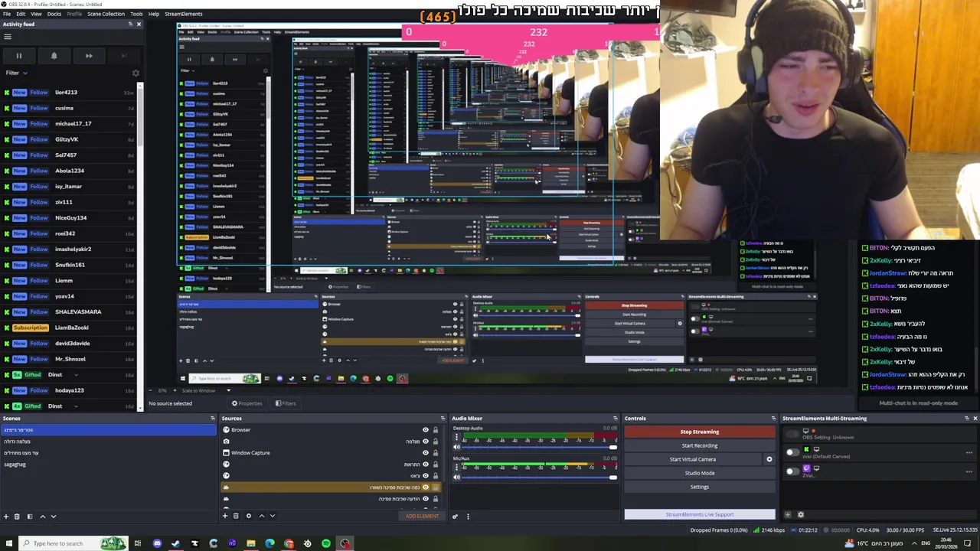
Task: Open Discord from the taskbar
Action: click(157, 543)
